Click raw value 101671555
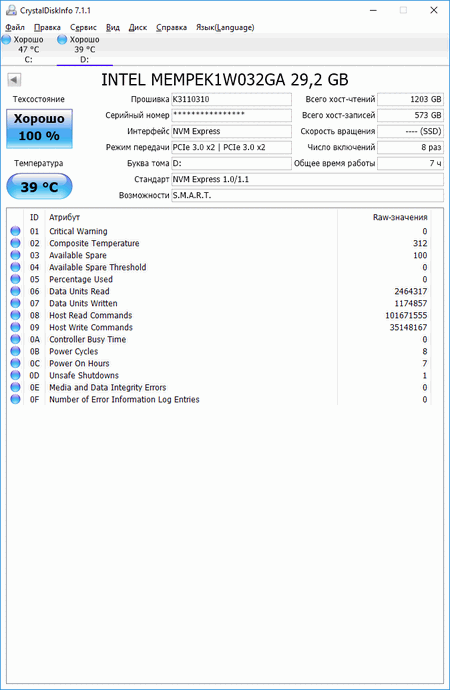Image resolution: width=450 pixels, height=690 pixels. tap(406, 315)
